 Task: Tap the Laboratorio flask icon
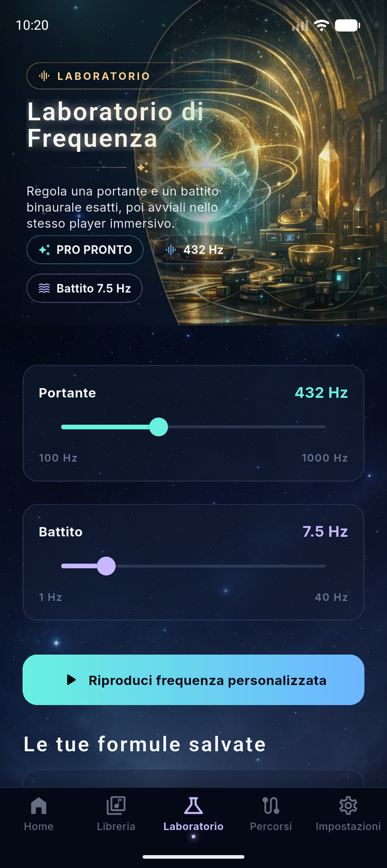coord(193,806)
